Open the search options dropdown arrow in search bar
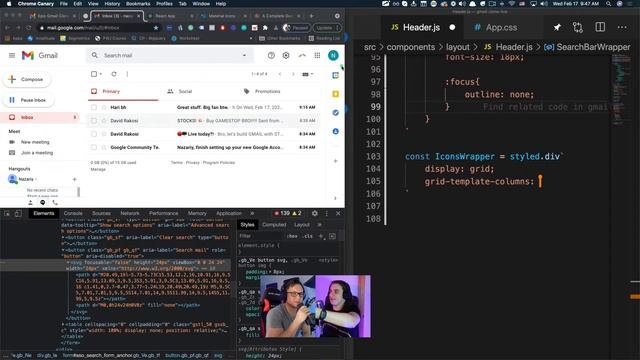This screenshot has width=640, height=360. point(244,55)
